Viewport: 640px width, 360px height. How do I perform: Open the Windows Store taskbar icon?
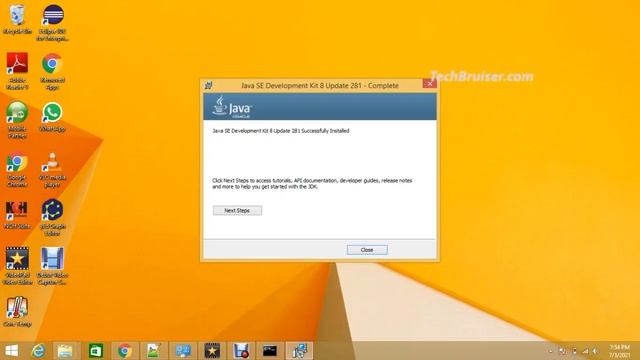96,351
